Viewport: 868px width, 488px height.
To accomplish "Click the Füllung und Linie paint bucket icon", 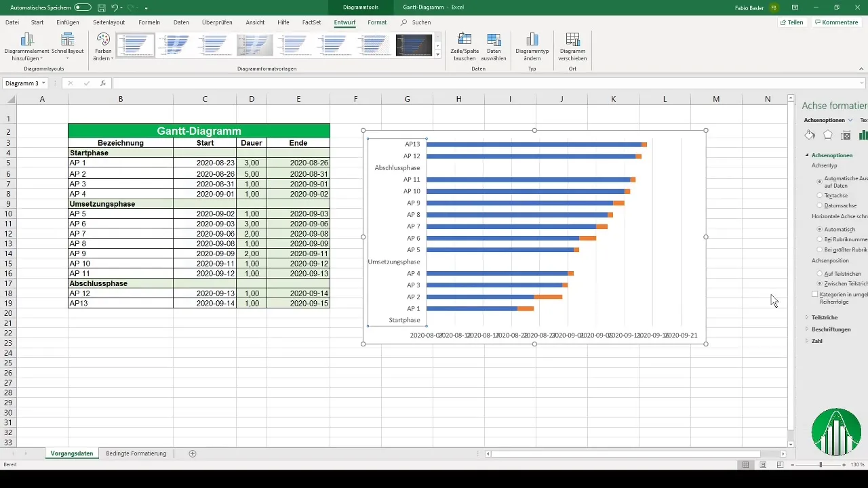I will click(x=810, y=135).
